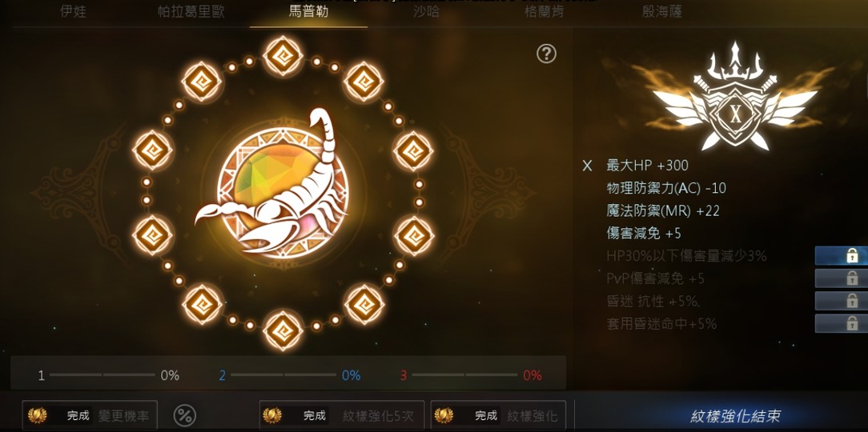Select the upper-right rune node in the ring
This screenshot has width=868, height=432.
coord(364,82)
